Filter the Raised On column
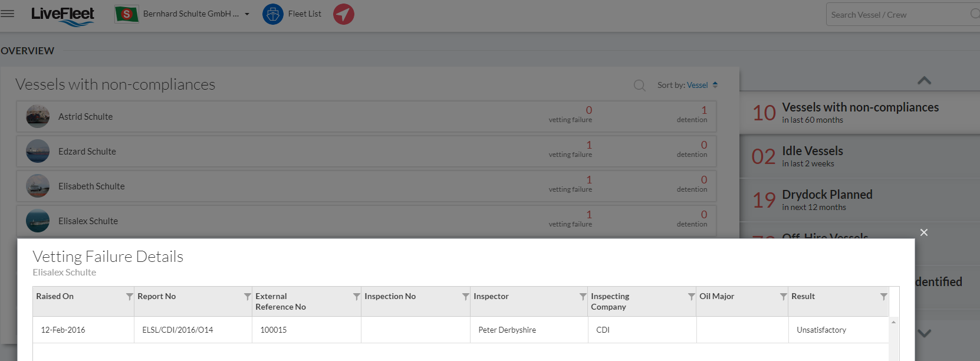Viewport: 980px width, 361px height. click(129, 297)
